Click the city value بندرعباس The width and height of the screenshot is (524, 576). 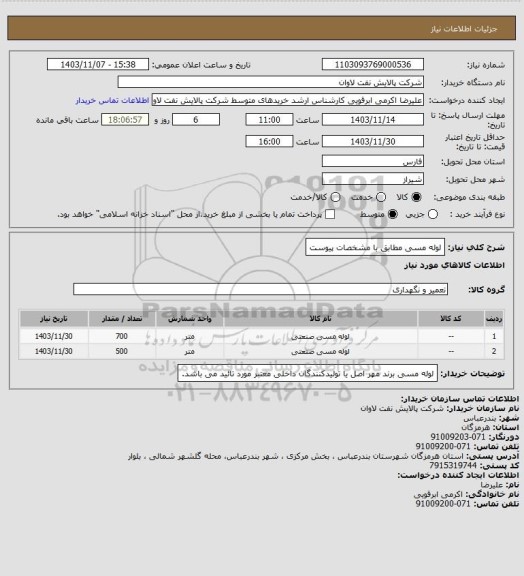480,418
